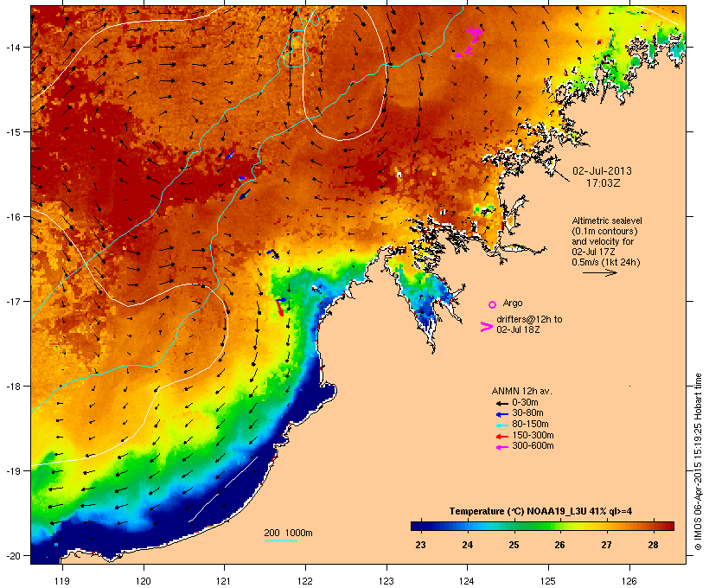Click the latitude label -14
Screen dimensions: 709x588
click(x=13, y=47)
